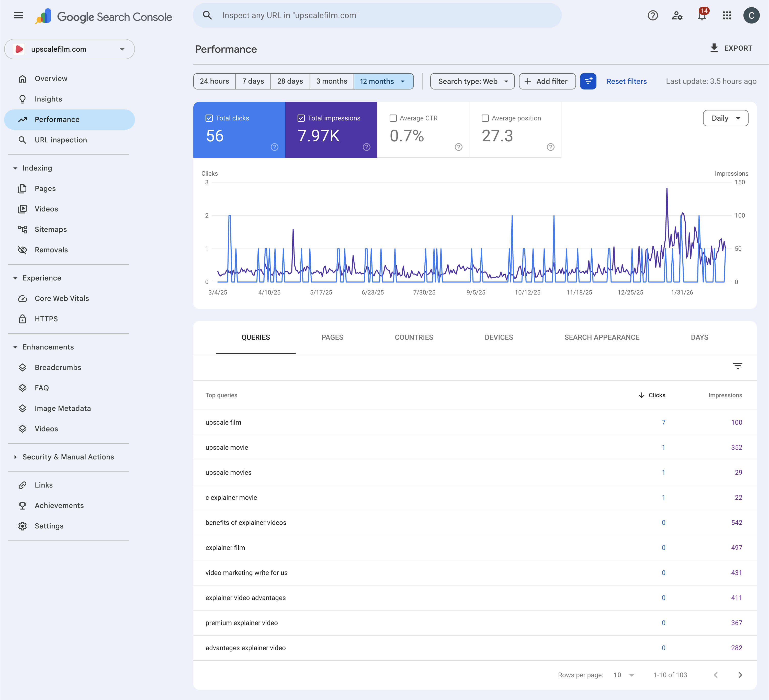Switch to the Countries tab
Viewport: 769px width, 700px height.
413,337
